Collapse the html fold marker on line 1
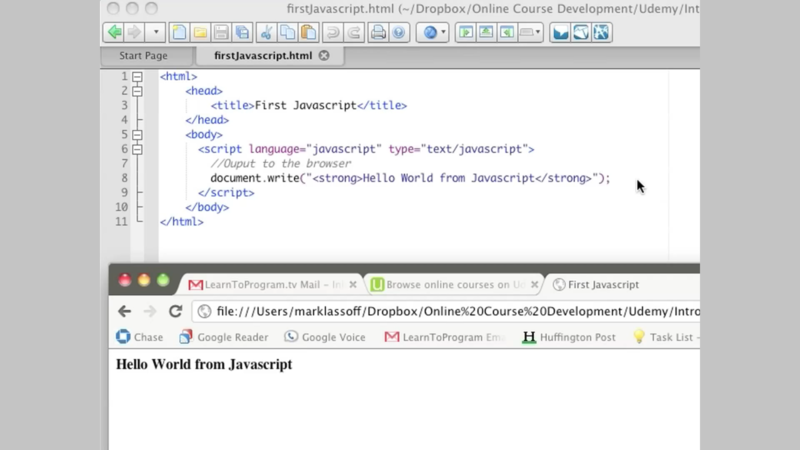 (137, 77)
